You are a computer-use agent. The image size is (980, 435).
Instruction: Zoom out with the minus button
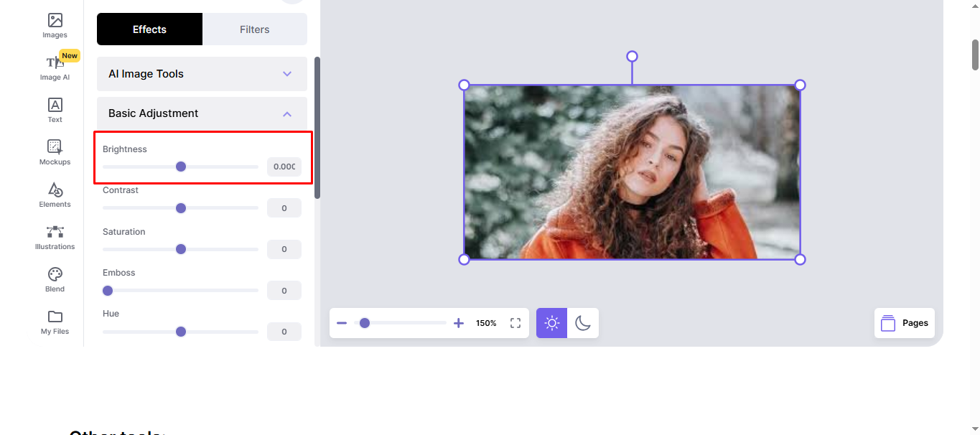point(342,322)
